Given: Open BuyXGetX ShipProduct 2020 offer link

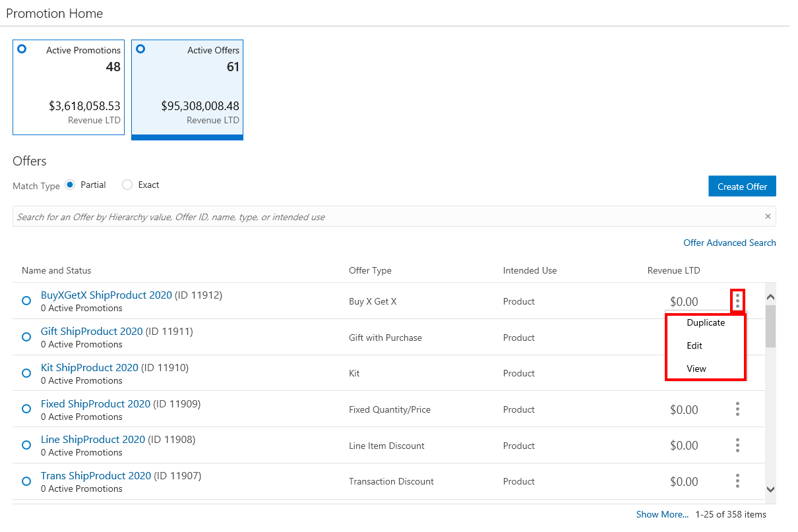Looking at the screenshot, I should (x=106, y=295).
